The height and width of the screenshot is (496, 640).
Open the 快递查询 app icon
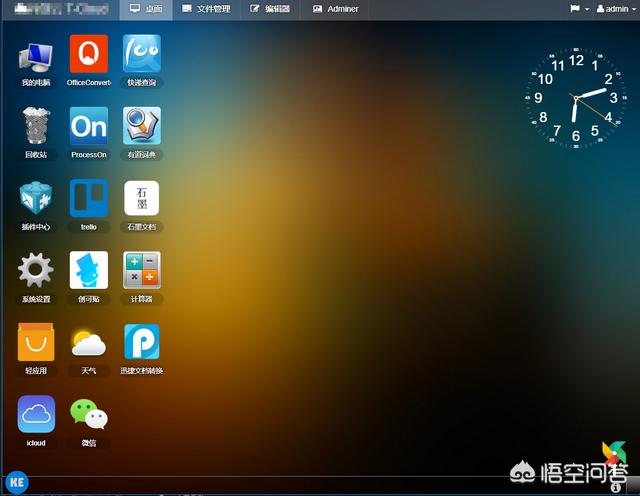(142, 54)
